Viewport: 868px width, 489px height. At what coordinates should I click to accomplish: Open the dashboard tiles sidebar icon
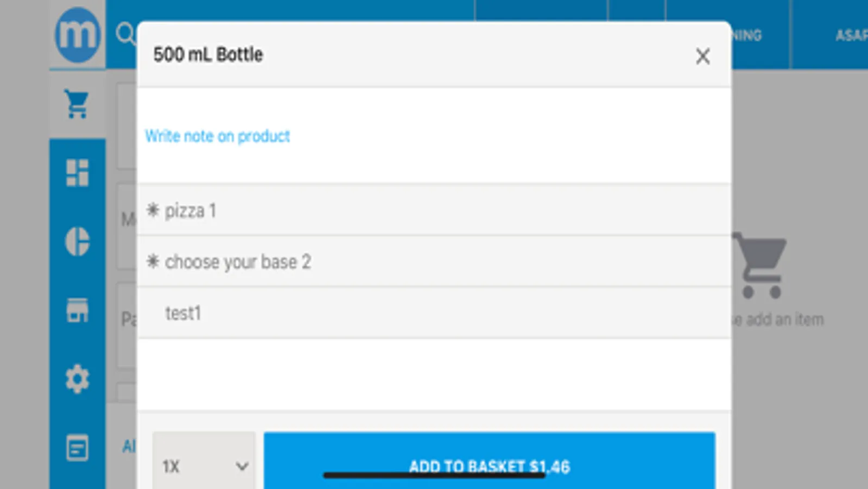click(77, 173)
